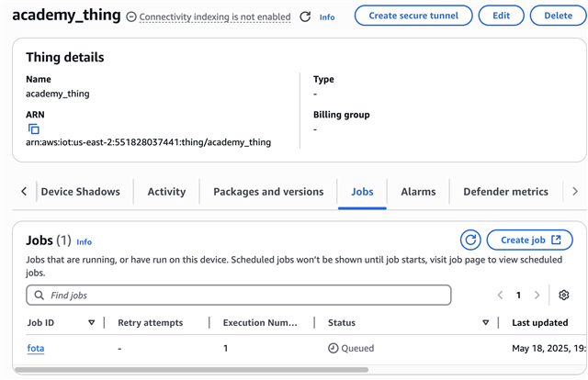The height and width of the screenshot is (380, 588).
Task: Click execution number 1 in fota row
Action: click(225, 348)
